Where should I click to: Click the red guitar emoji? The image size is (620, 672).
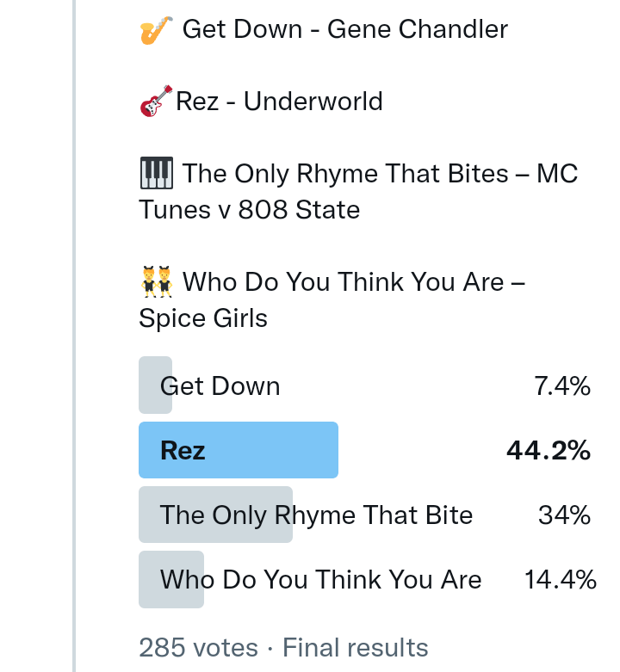(x=155, y=102)
